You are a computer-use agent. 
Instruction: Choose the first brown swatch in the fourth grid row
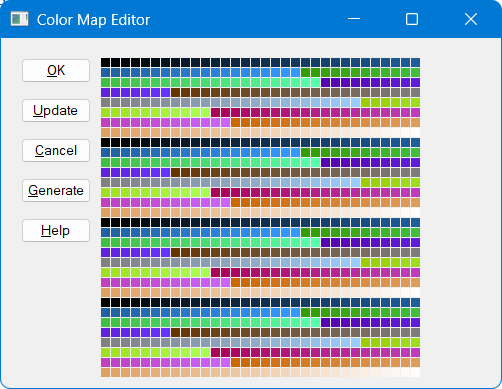[x=176, y=92]
